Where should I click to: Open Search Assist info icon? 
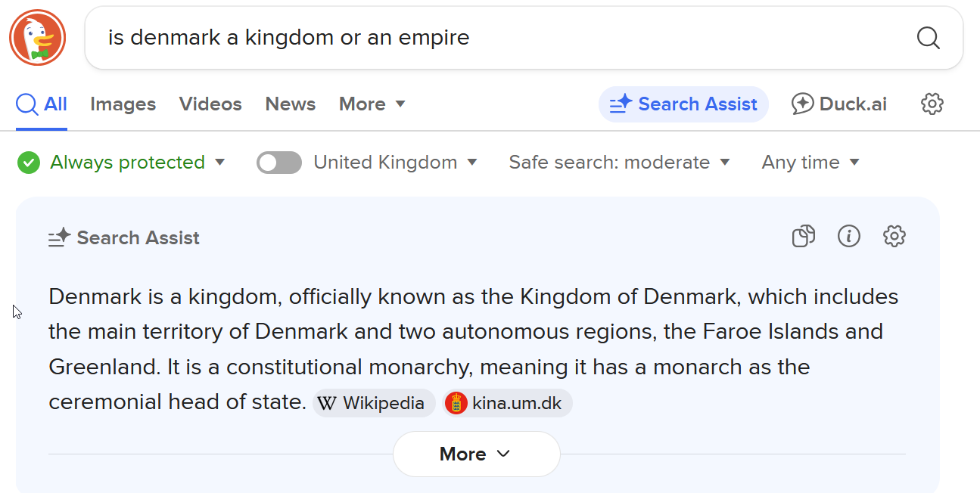pos(849,237)
